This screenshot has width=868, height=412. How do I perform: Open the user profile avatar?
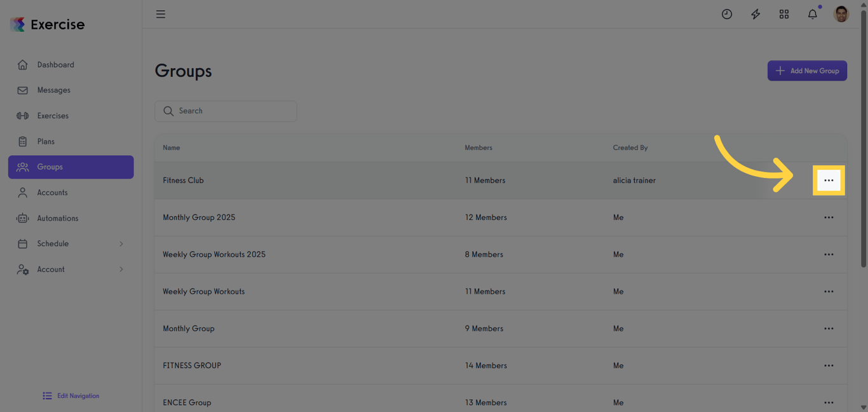(841, 14)
